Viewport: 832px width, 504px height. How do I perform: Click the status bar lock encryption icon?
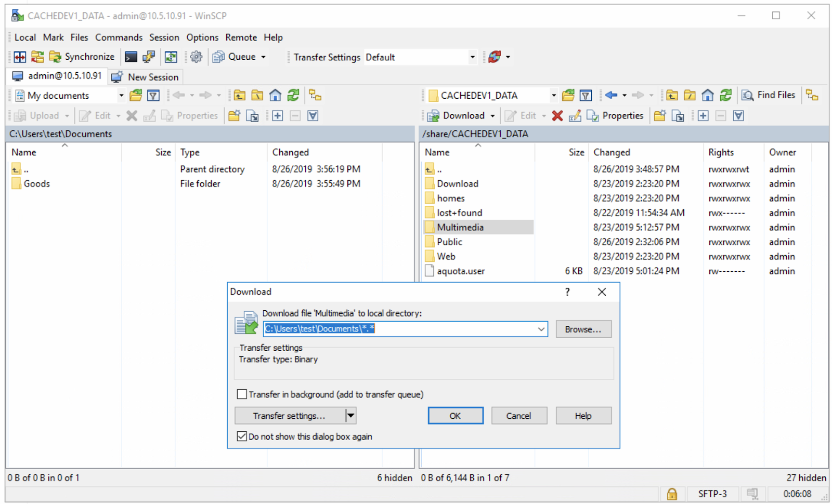pyautogui.click(x=672, y=494)
